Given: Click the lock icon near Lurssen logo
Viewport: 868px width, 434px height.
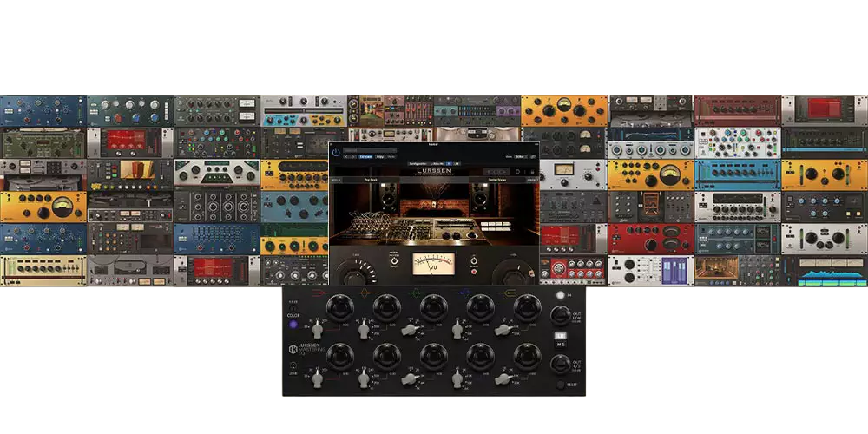Looking at the screenshot, I should [x=533, y=172].
